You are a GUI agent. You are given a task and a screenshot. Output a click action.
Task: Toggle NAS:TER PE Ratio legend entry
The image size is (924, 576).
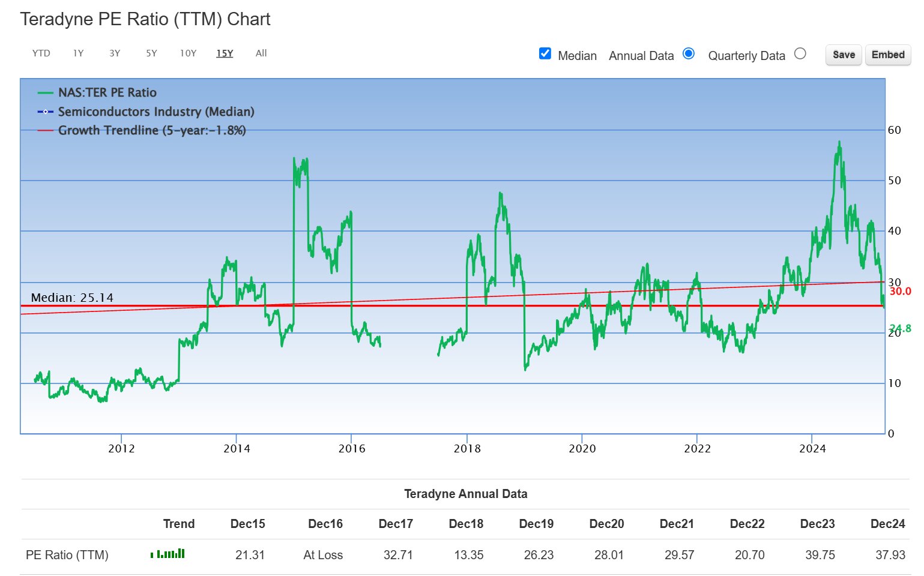pyautogui.click(x=107, y=92)
